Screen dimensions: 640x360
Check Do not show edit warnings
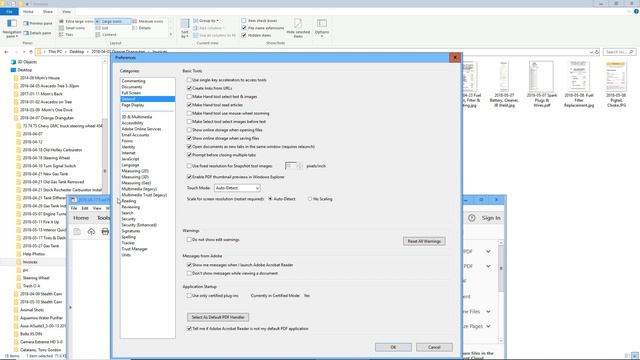pos(189,240)
